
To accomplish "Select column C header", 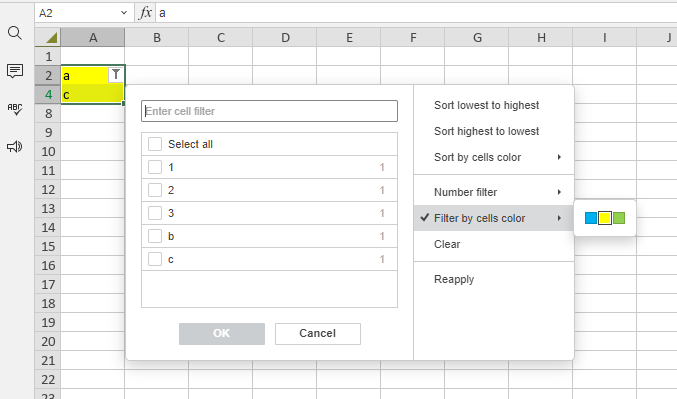I will [x=221, y=38].
